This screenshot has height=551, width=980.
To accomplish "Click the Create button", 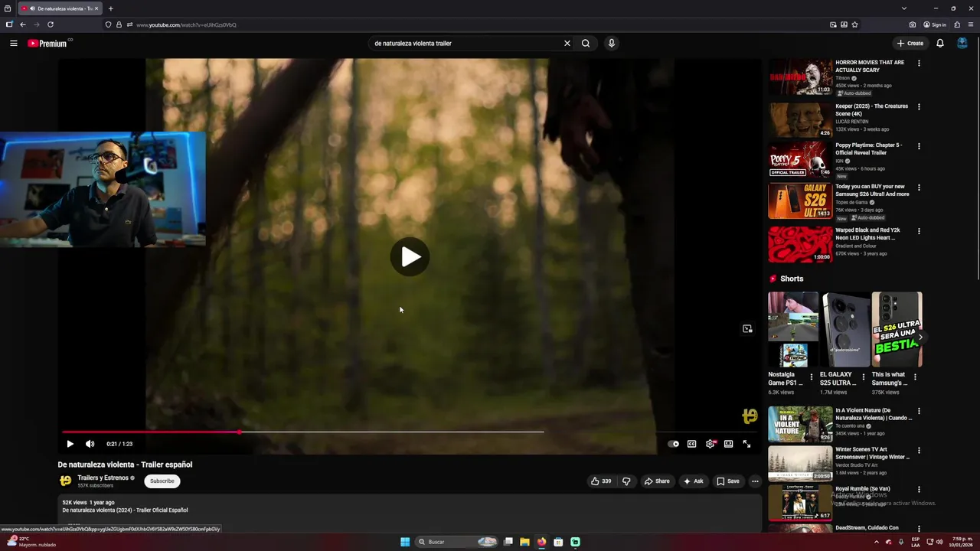I will pos(910,44).
